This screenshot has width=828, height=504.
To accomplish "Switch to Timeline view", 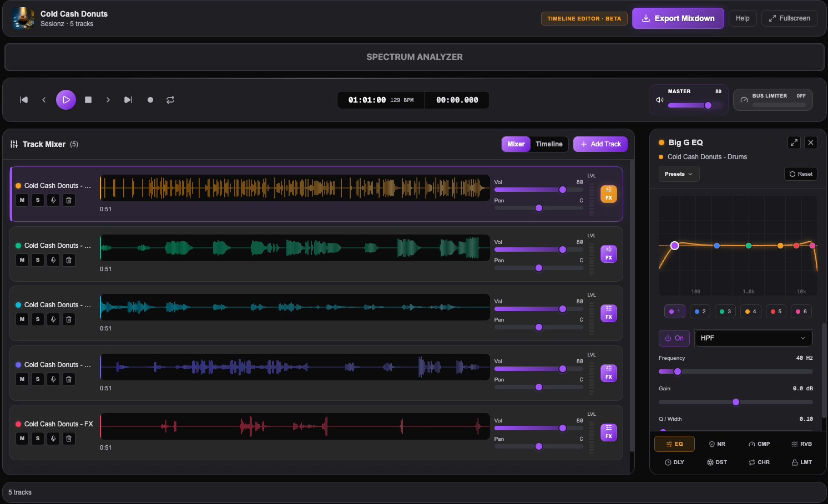I will (549, 144).
